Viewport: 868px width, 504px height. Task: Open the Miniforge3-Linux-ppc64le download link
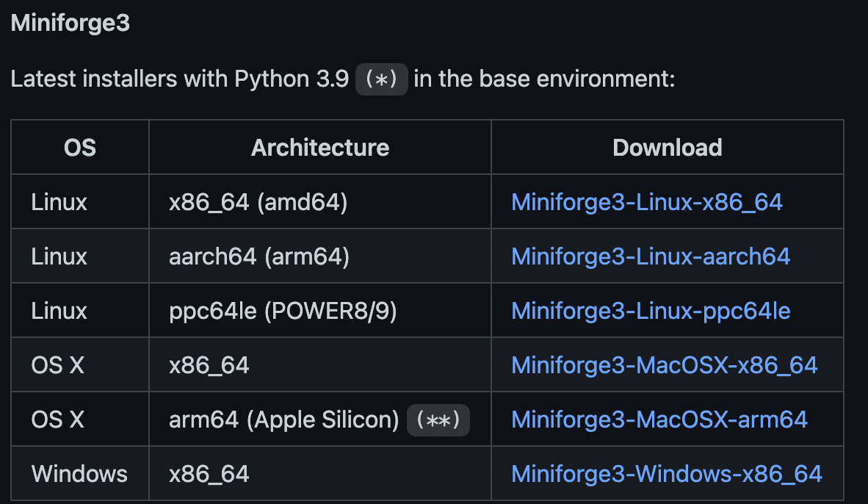[651, 311]
